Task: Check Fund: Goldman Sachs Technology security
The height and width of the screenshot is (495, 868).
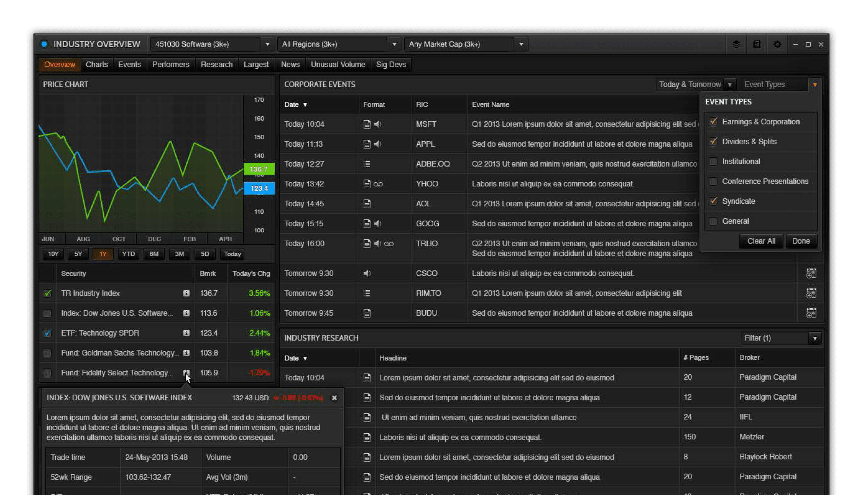Action: click(47, 353)
